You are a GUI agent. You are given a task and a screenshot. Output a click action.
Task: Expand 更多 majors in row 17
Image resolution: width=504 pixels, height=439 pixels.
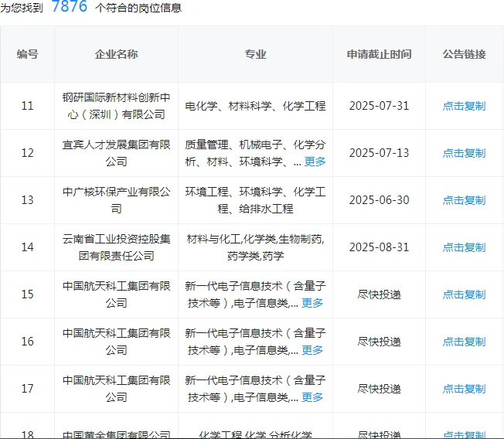[312, 397]
